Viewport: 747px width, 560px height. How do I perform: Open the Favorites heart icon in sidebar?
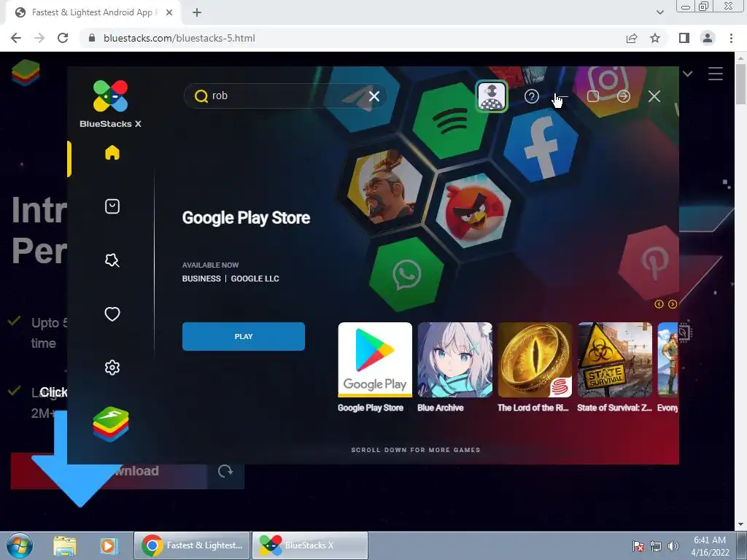(112, 314)
